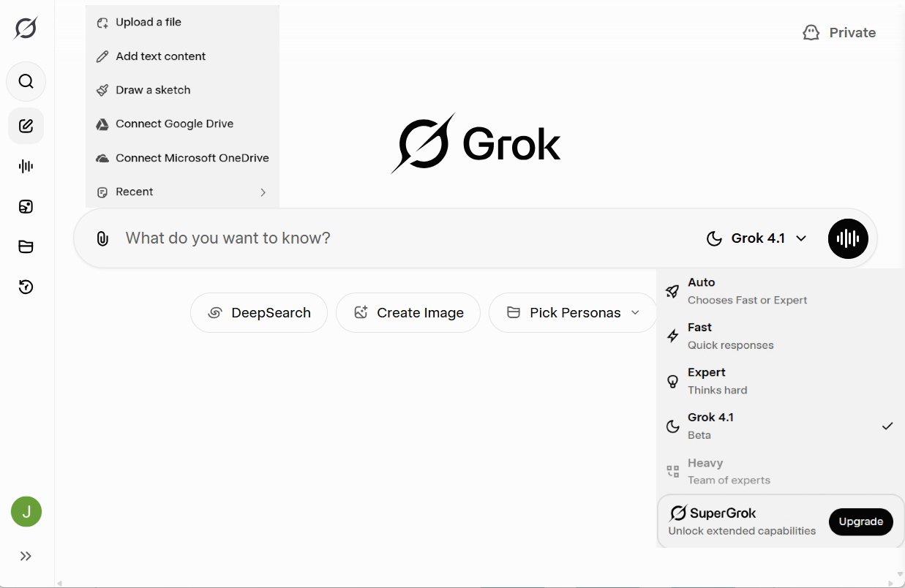Click the Heavy mode grid icon
This screenshot has width=905, height=588.
pyautogui.click(x=672, y=472)
